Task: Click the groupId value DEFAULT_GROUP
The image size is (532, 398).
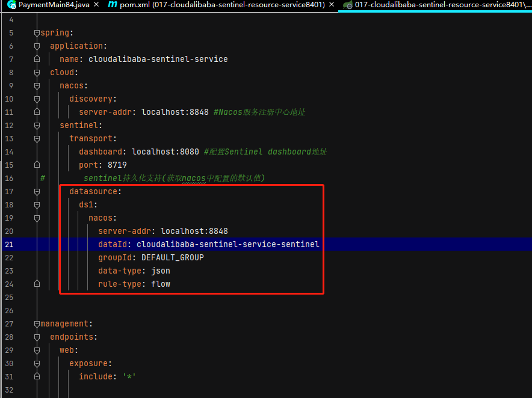Action: [173, 258]
